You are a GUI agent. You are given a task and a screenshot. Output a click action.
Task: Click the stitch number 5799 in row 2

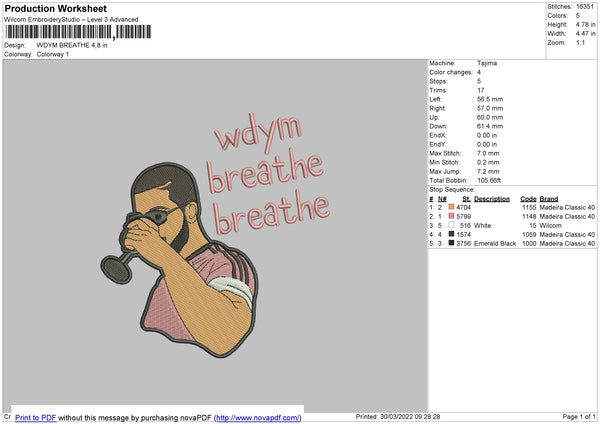(463, 217)
